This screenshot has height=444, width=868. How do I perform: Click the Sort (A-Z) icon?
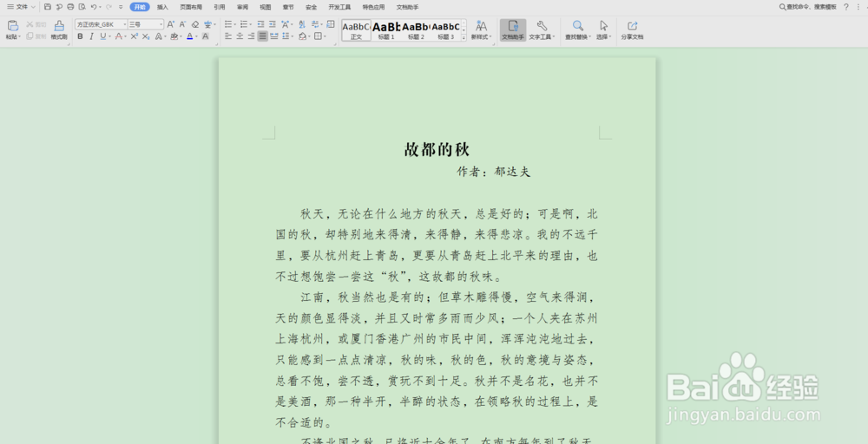click(302, 24)
